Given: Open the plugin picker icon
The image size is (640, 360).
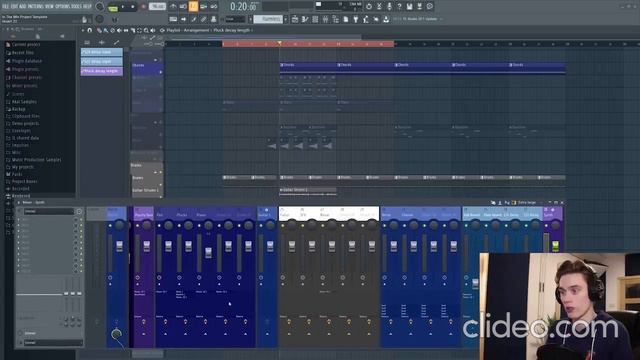Looking at the screenshot, I should click(356, 19).
